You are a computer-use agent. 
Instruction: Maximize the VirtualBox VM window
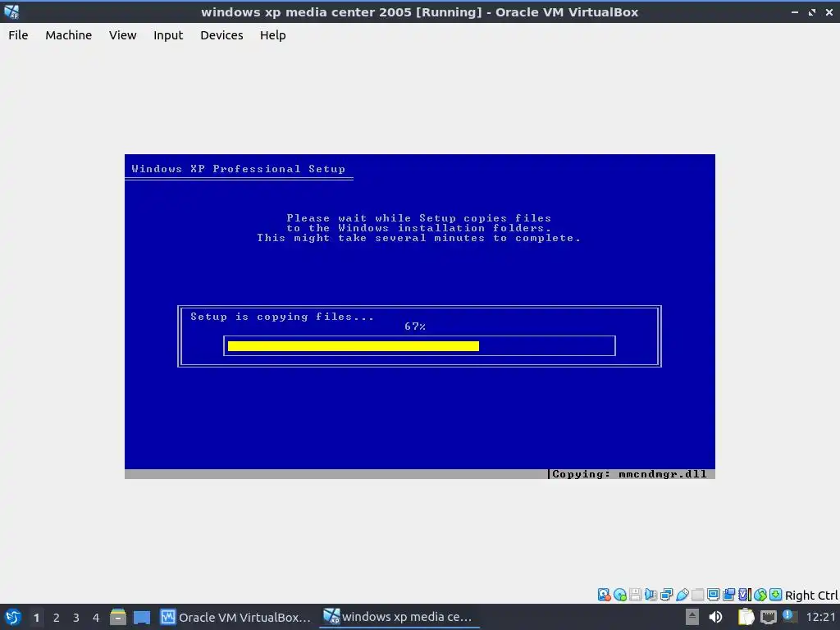[812, 11]
